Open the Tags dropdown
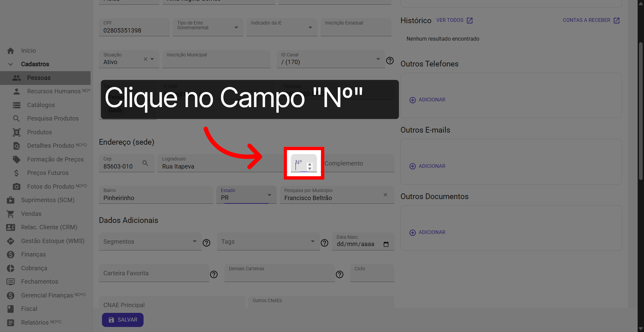 312,241
